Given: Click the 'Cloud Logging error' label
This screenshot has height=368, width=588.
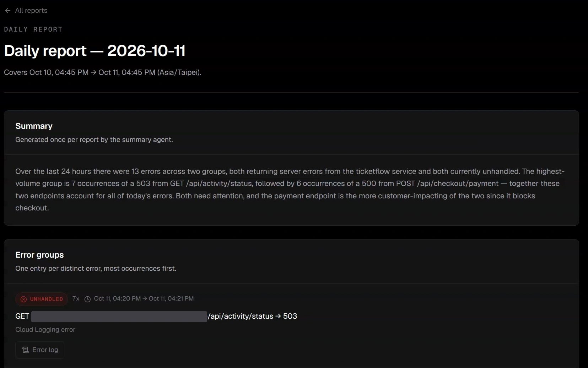Looking at the screenshot, I should 45,330.
